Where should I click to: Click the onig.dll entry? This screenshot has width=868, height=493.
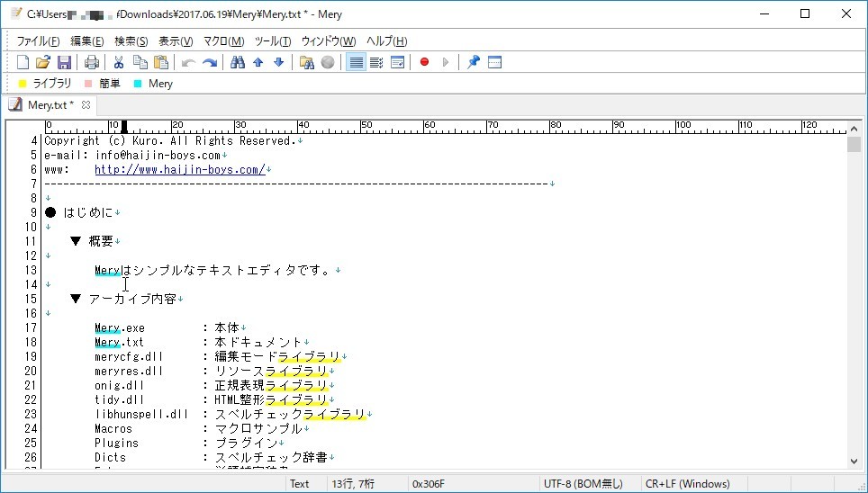coord(120,385)
